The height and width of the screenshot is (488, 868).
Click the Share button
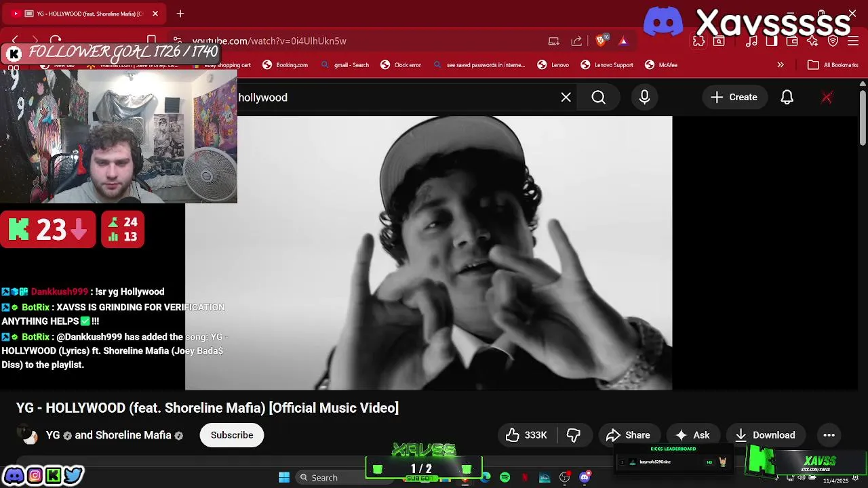click(628, 435)
